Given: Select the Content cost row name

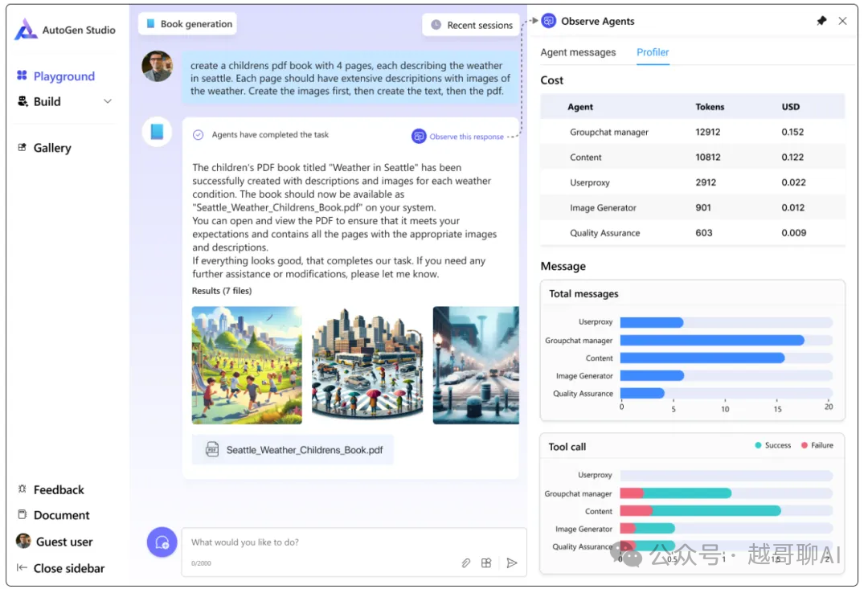Looking at the screenshot, I should [x=586, y=157].
